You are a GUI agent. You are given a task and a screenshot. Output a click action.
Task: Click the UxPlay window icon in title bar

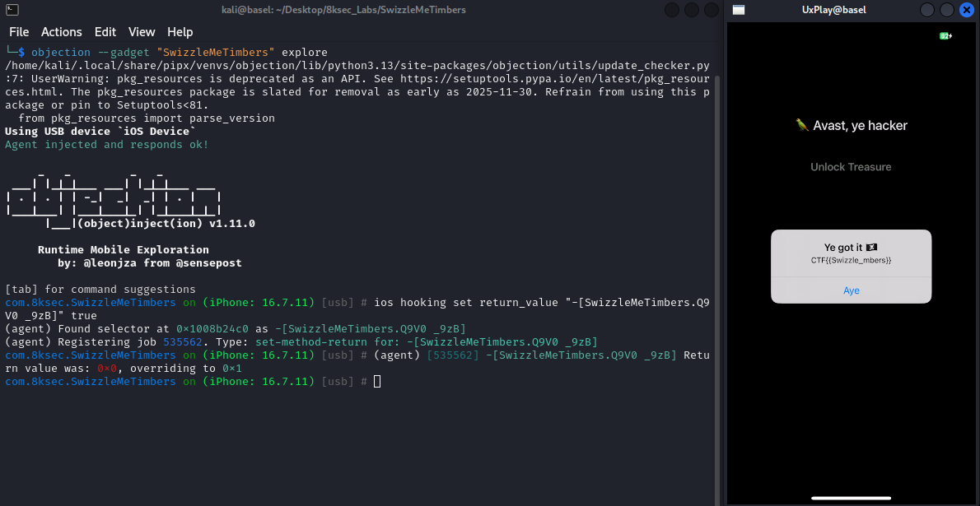(x=739, y=10)
